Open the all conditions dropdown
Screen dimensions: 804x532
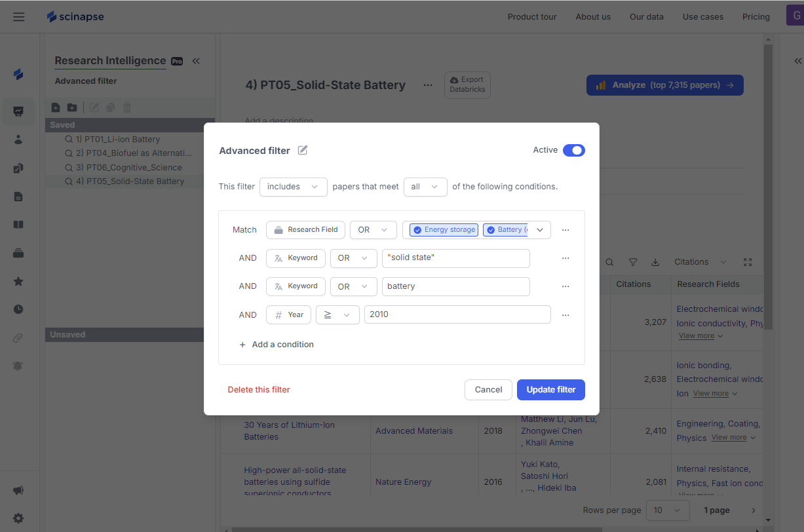(425, 187)
